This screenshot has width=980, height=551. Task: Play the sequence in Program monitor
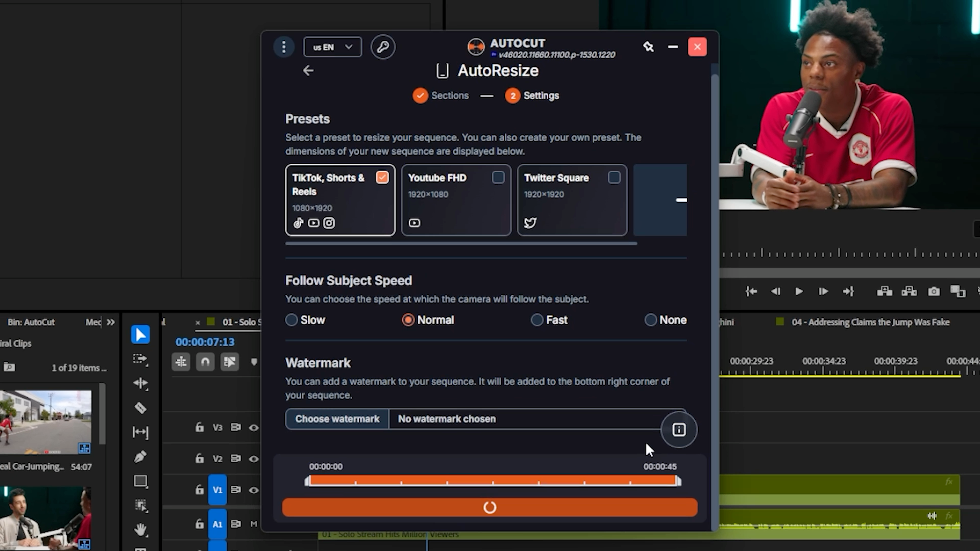point(799,291)
